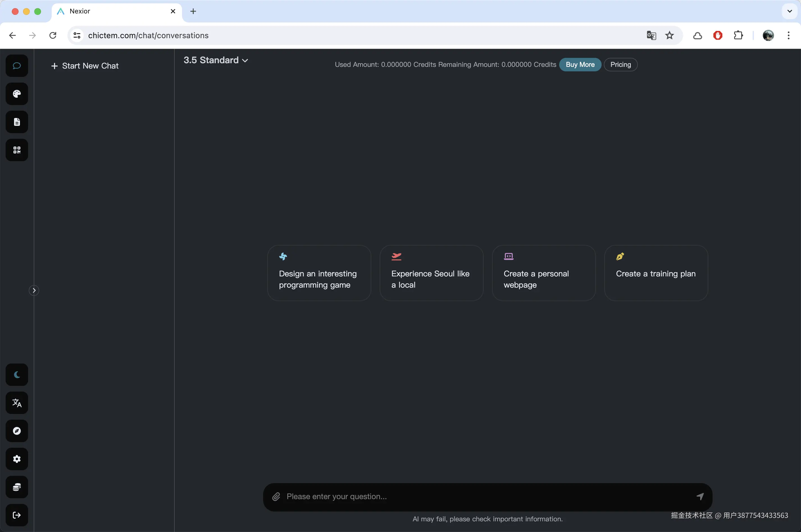Screen dimensions: 801x532
Task: Expand the 3.5 Standard model dropdown
Action: tap(216, 60)
